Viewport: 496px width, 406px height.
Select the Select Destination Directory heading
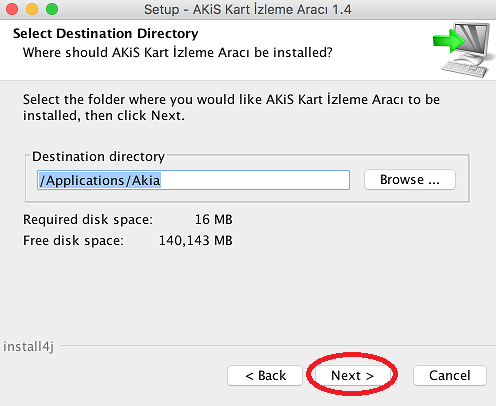coord(106,33)
